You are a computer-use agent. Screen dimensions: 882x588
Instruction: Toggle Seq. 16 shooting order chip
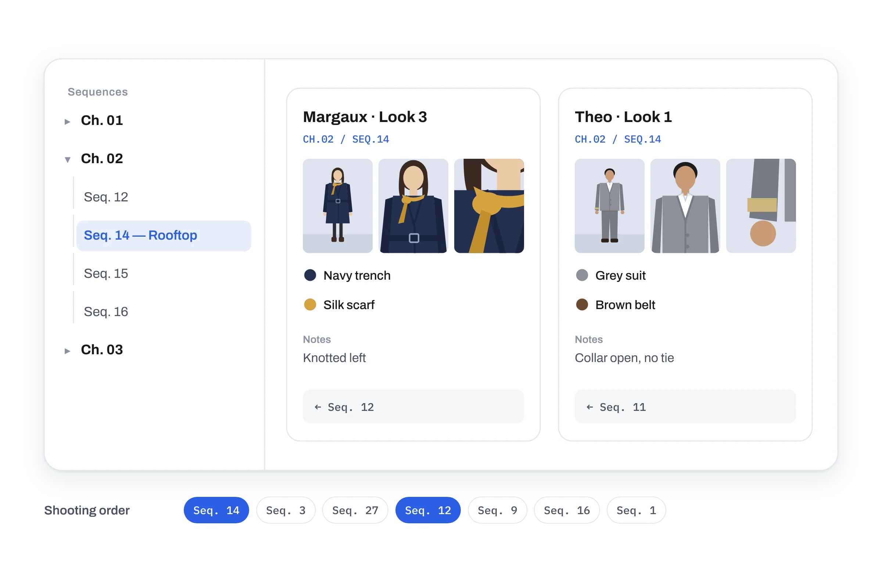pos(567,510)
